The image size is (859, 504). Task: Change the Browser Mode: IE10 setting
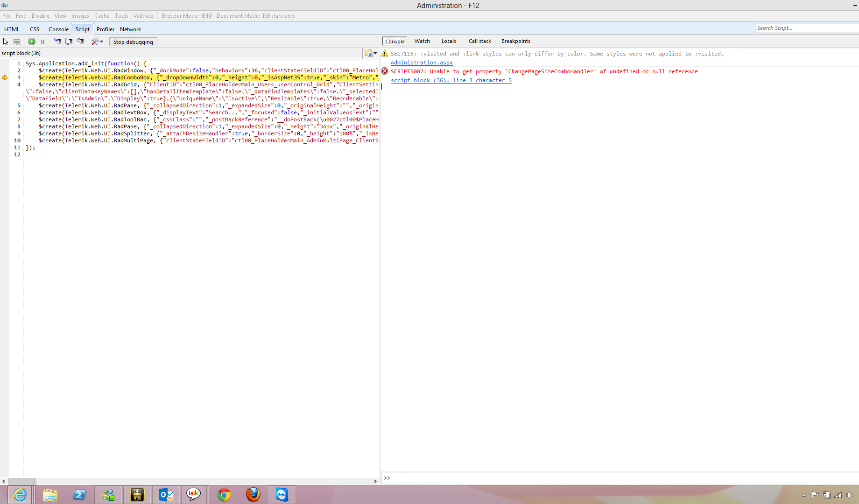click(x=187, y=16)
